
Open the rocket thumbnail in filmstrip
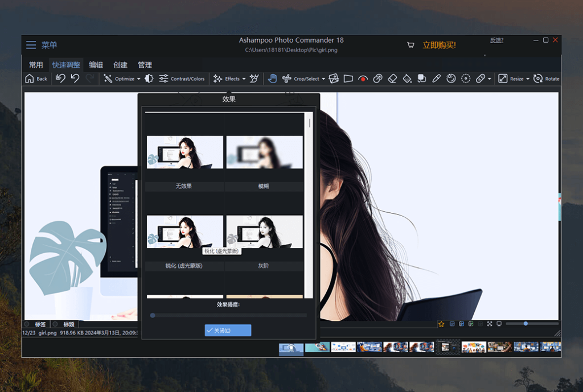317,347
